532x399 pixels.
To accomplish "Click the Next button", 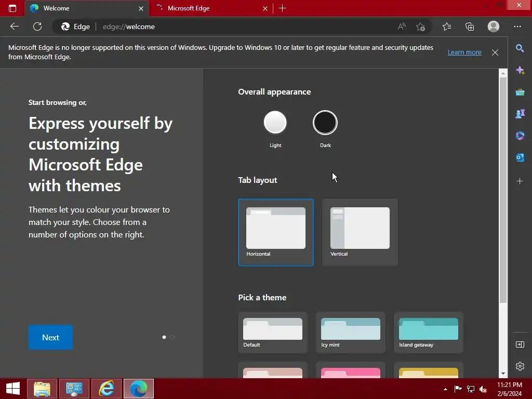I will [50, 337].
